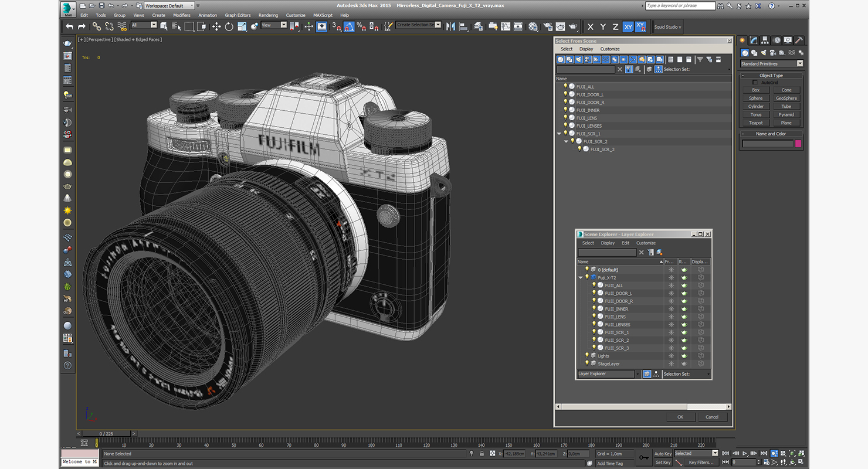This screenshot has height=469, width=868.
Task: Activate the Select and Uniform Scale tool
Action: pyautogui.click(x=242, y=26)
